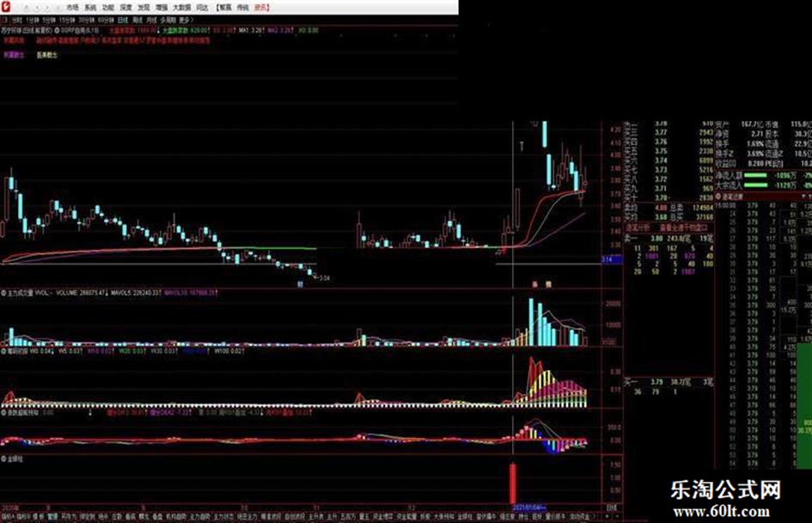Expand the 更多 period options
812x523 pixels.
(186, 20)
